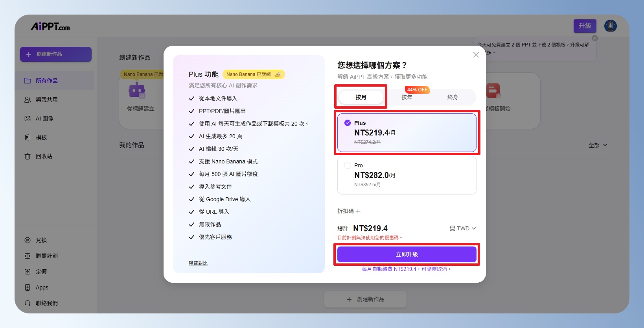Click the download icon beside Apps
The image size is (644, 328).
click(28, 287)
